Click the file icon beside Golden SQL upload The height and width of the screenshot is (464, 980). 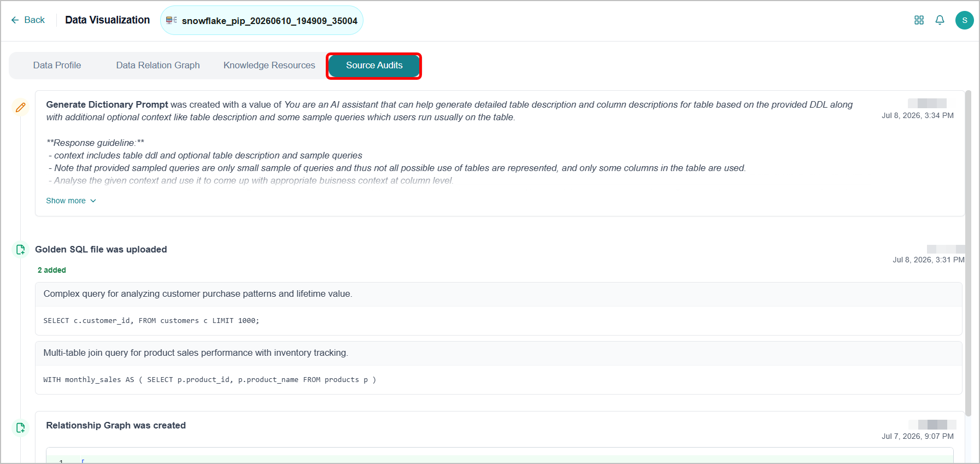(21, 250)
